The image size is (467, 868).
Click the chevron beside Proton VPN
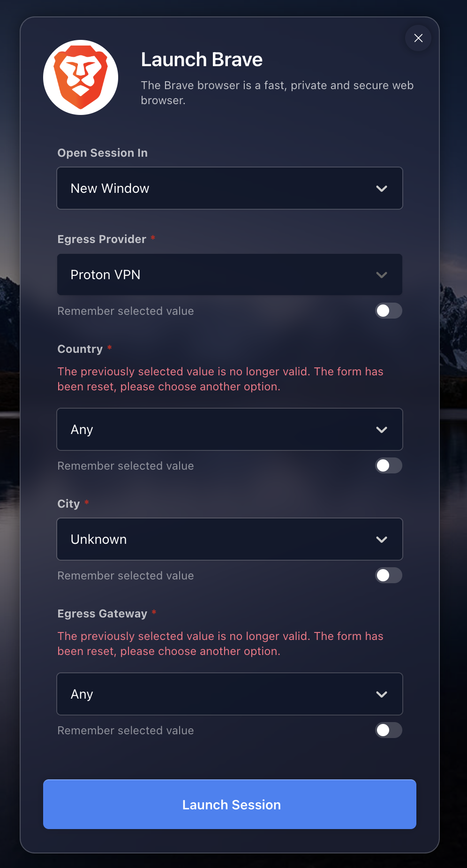[382, 275]
